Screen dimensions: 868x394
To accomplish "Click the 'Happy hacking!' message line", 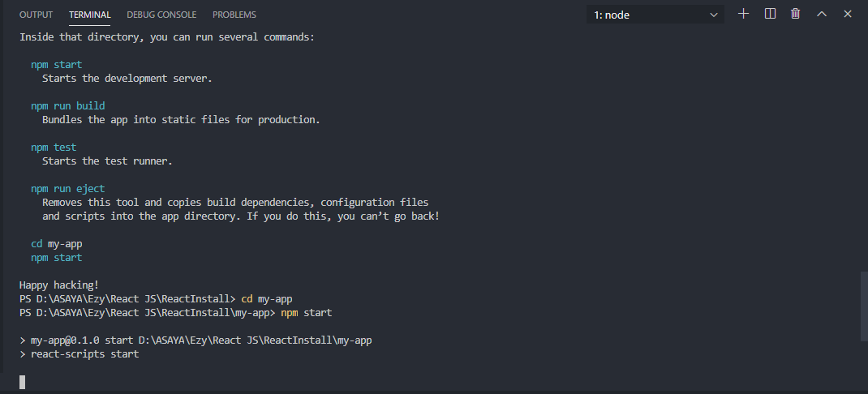I will tap(59, 285).
